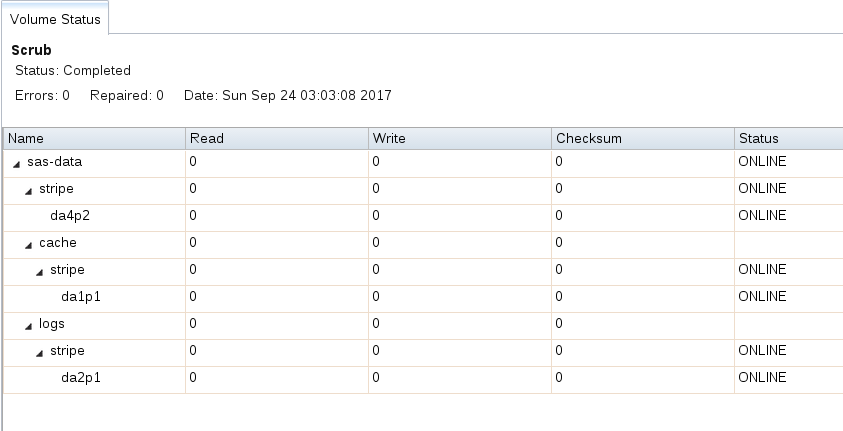843x431 pixels.
Task: Click the ONLINE status of da2p1
Action: (762, 377)
